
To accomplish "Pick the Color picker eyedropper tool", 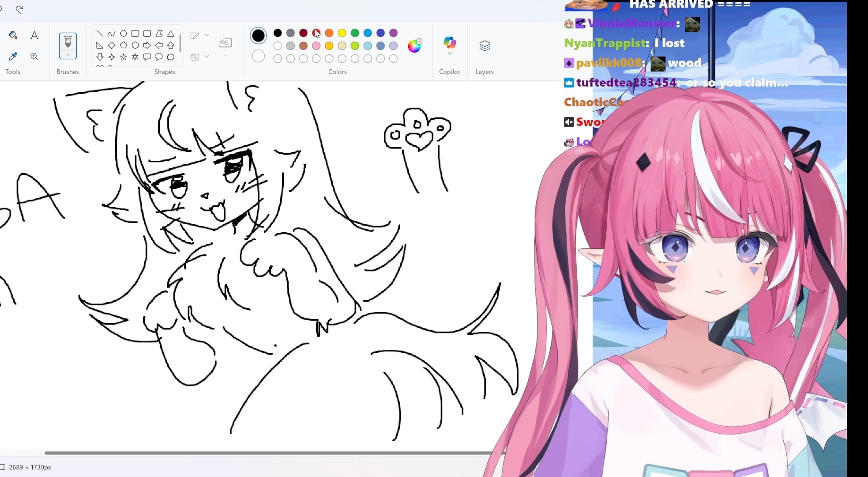I will [13, 57].
